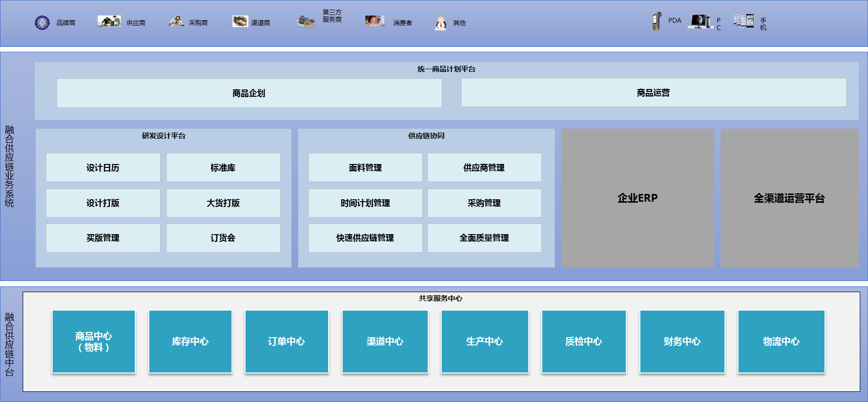Select the 渠道商 channel partner icon
Viewport: 868px width, 402px height.
tap(240, 21)
